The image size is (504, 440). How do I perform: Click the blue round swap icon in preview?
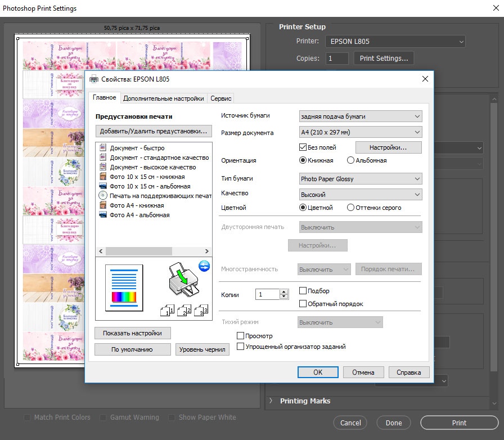click(204, 266)
